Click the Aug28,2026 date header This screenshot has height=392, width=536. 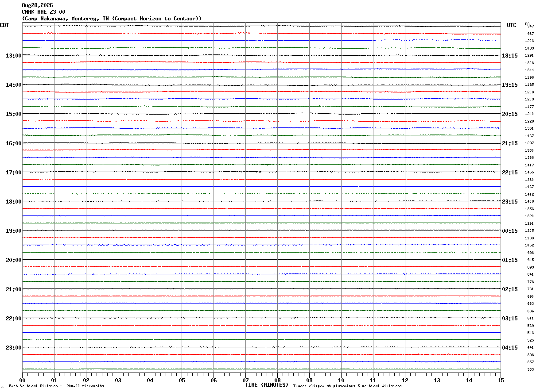tap(37, 5)
